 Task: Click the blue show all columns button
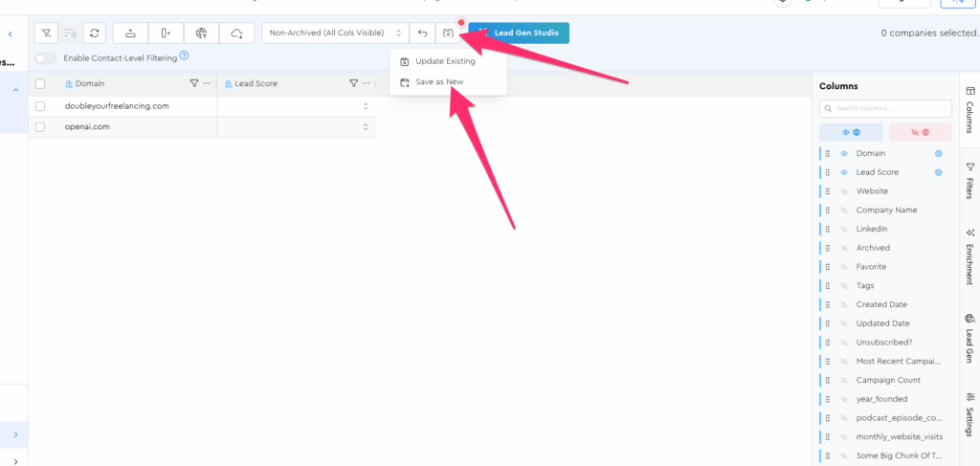pyautogui.click(x=851, y=132)
